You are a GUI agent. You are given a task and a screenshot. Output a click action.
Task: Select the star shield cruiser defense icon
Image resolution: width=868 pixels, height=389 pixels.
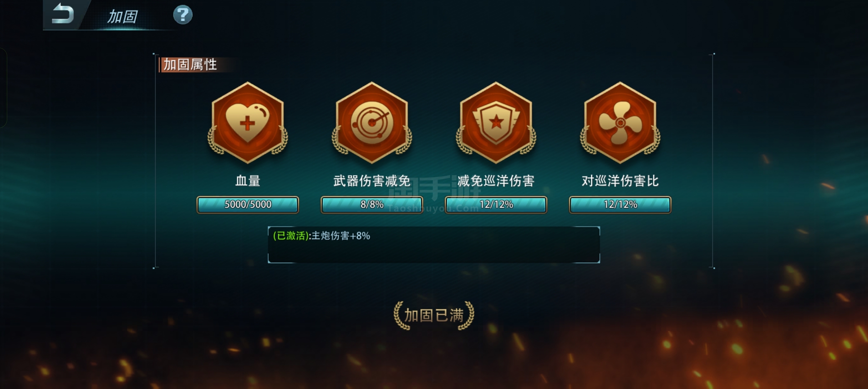click(496, 123)
